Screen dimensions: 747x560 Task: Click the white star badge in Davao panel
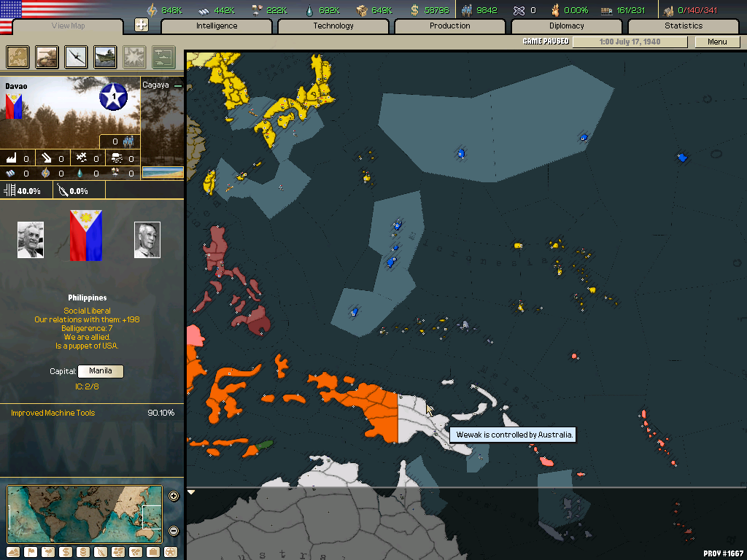click(x=113, y=97)
